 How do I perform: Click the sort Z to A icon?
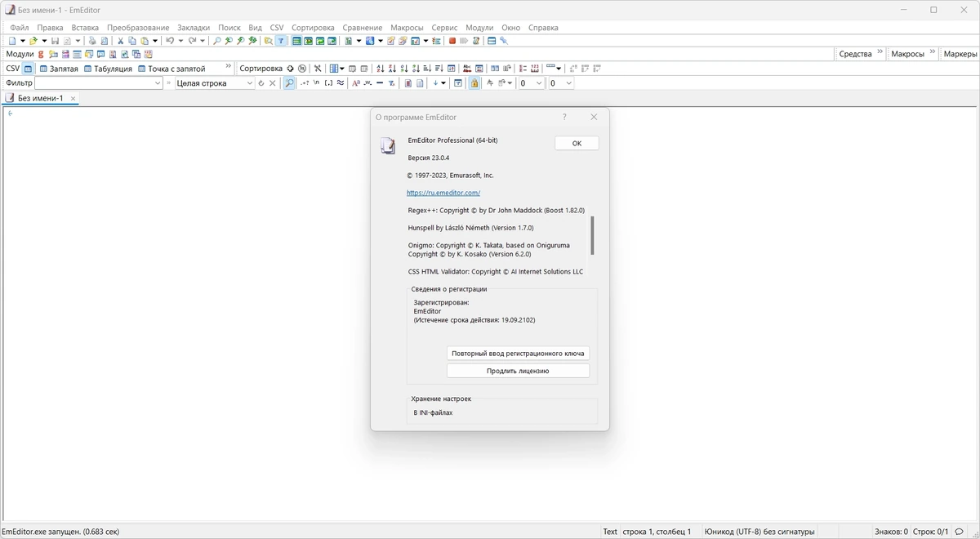pos(392,69)
